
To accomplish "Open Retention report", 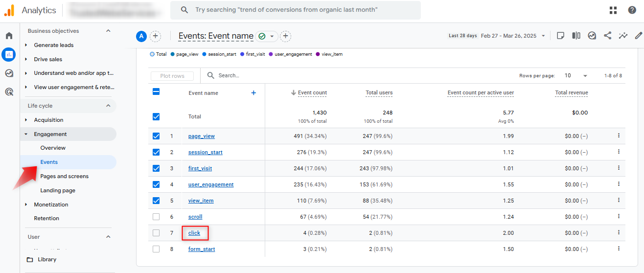I will coord(46,218).
